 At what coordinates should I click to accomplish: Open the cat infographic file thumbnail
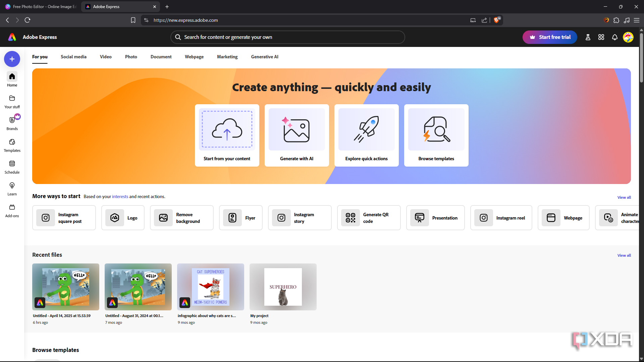tap(211, 287)
